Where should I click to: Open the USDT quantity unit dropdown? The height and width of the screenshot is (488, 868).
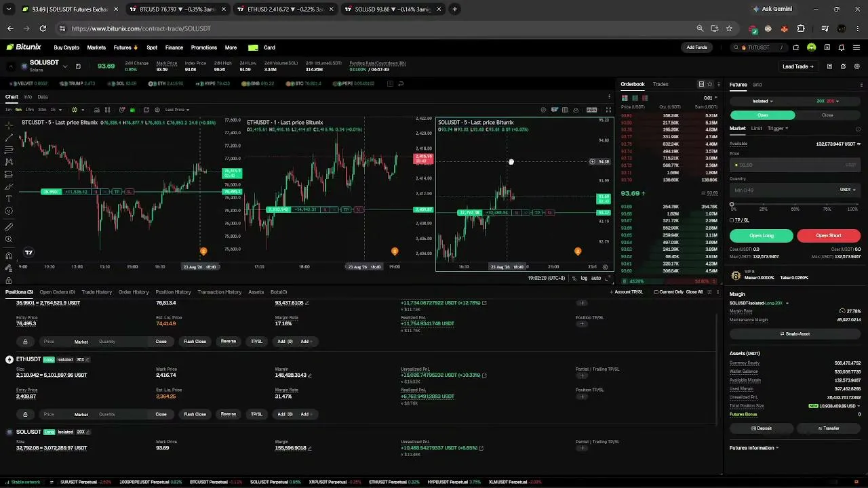pyautogui.click(x=848, y=190)
